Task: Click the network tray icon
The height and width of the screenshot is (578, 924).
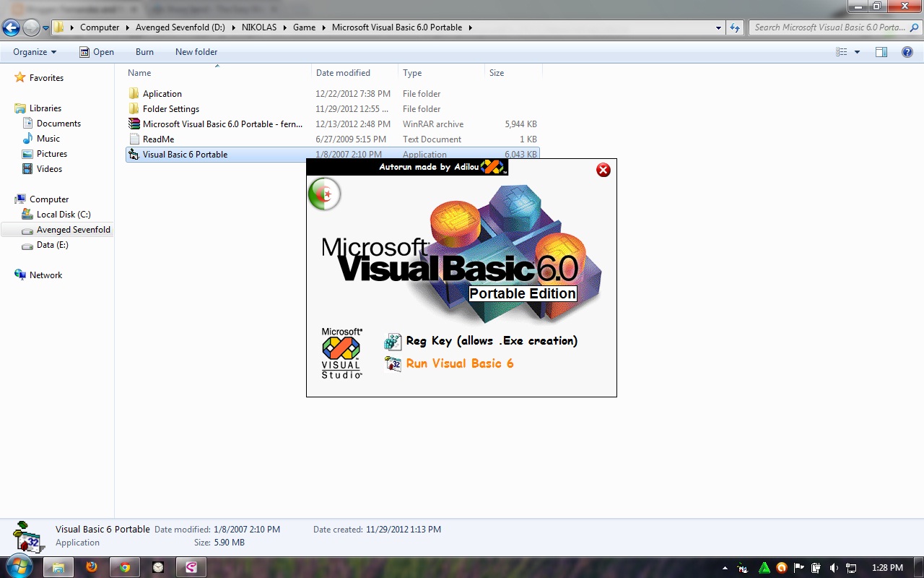Action: pos(851,568)
